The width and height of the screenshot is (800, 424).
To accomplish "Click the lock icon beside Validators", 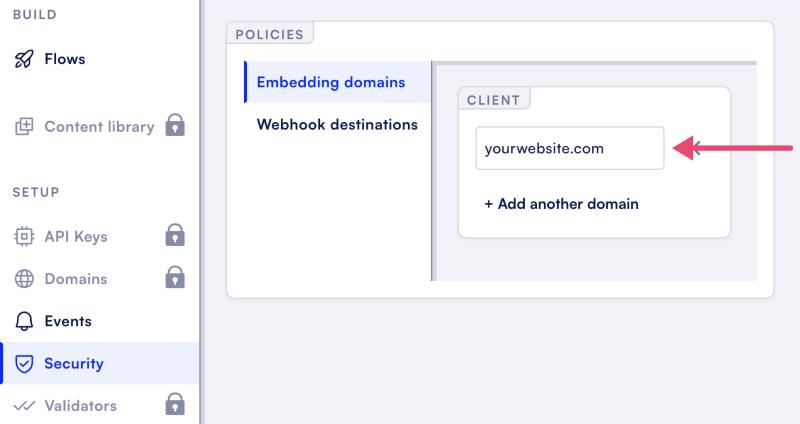I will (175, 404).
